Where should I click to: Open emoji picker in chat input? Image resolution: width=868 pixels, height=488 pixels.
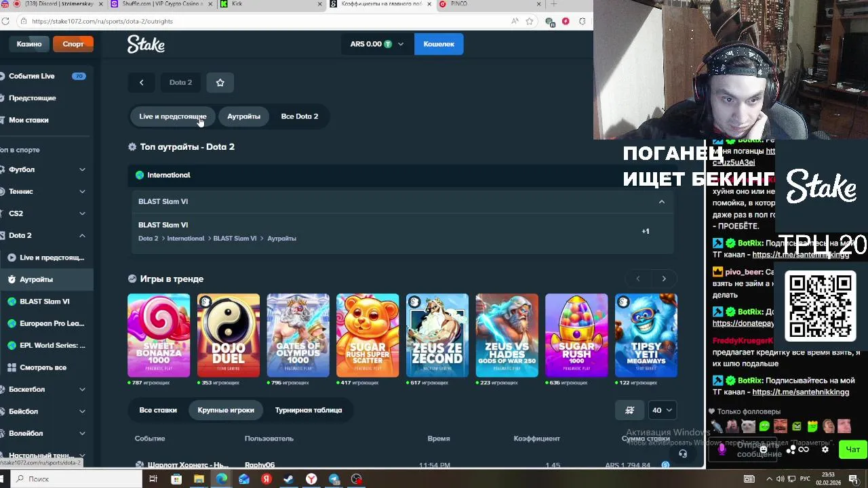click(764, 449)
